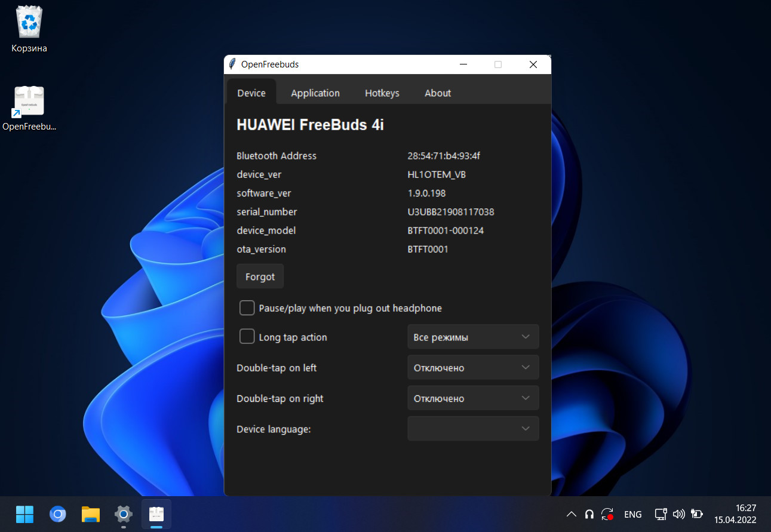Screen dimensions: 771x532
Task: Open the volume speaker tray icon
Action: point(678,514)
